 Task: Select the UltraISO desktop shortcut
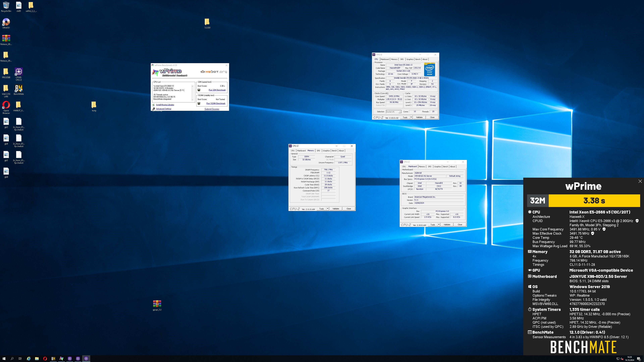6,23
